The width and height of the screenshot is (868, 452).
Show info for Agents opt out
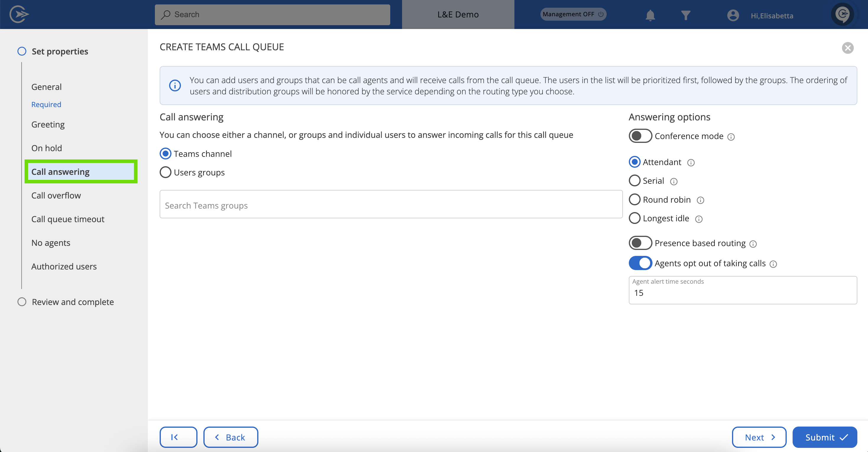tap(773, 264)
